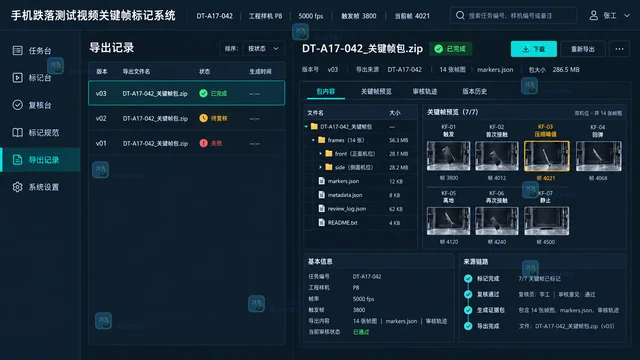The height and width of the screenshot is (360, 640).
Task: Select the v02 export row version cell
Action: [101, 118]
